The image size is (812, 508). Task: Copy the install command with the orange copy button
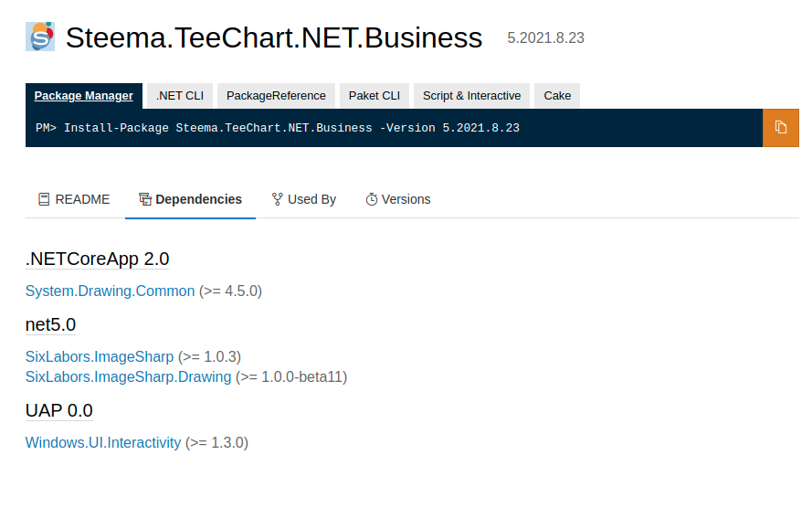(x=780, y=128)
